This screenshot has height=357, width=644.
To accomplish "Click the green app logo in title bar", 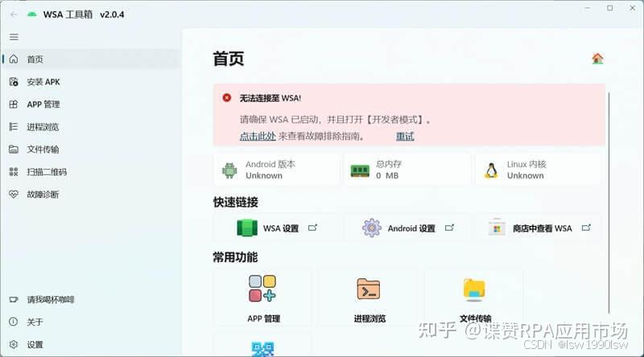I will pos(31,14).
